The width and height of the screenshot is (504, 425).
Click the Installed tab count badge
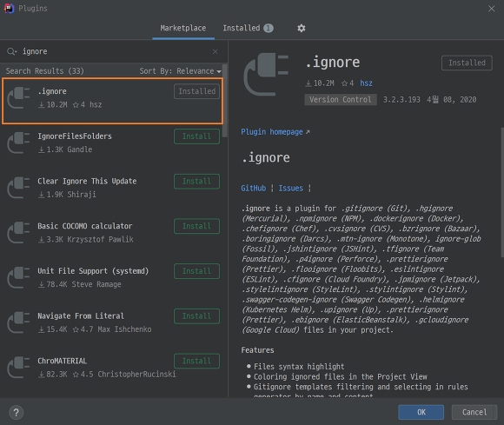click(x=269, y=29)
